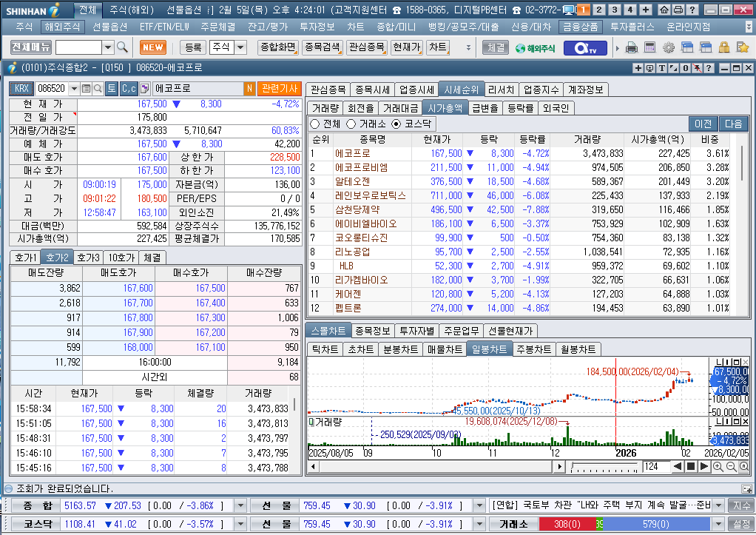The image size is (756, 535).
Task: Adjust the chart candle count slider
Action: (x=604, y=466)
